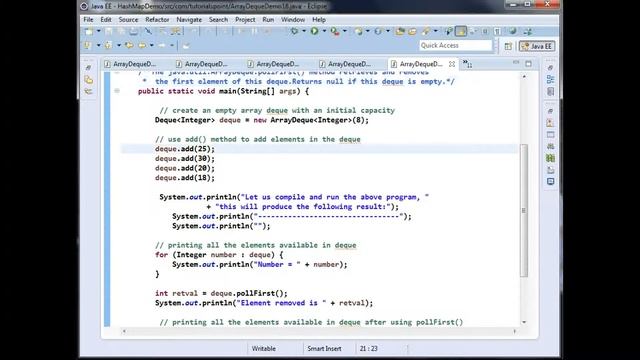640x360 pixels.
Task: Open the Debug dropdown arrow
Action: coord(304,31)
